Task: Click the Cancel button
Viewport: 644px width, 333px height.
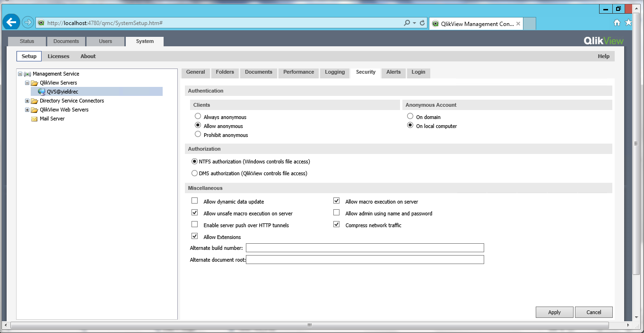Action: point(593,312)
